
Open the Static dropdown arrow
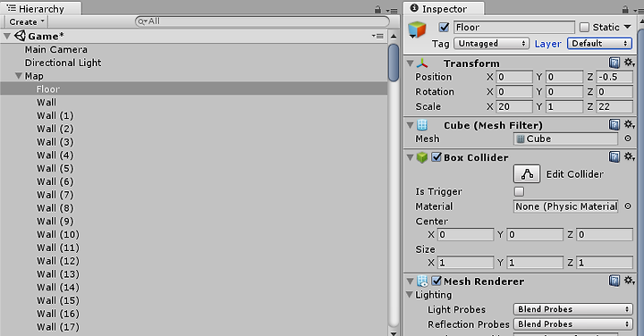point(627,27)
